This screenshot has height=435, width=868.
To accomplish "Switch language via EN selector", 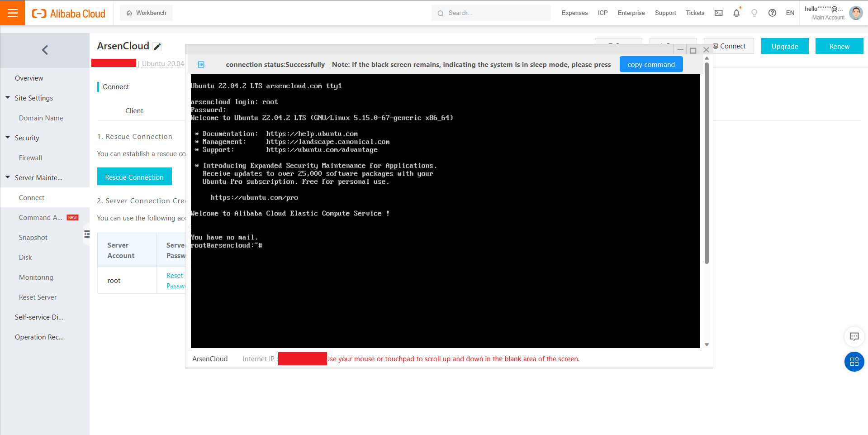I will tap(790, 13).
